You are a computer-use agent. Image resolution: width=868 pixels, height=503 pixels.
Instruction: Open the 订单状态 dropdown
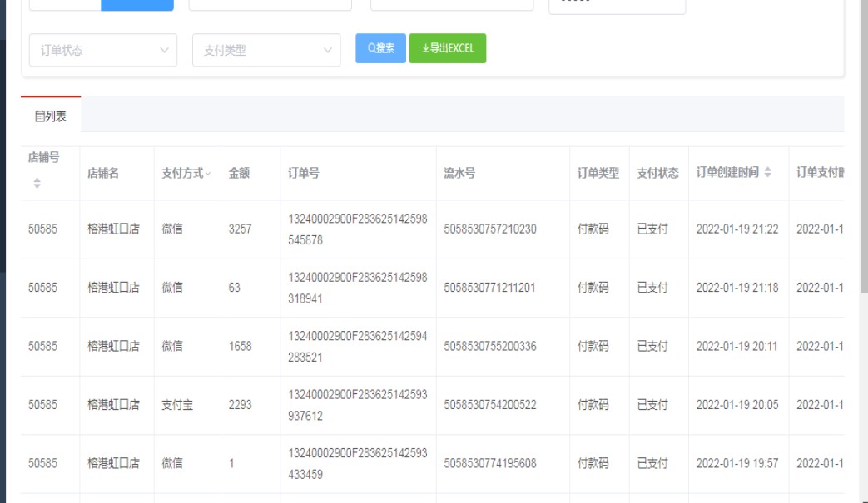pos(103,50)
